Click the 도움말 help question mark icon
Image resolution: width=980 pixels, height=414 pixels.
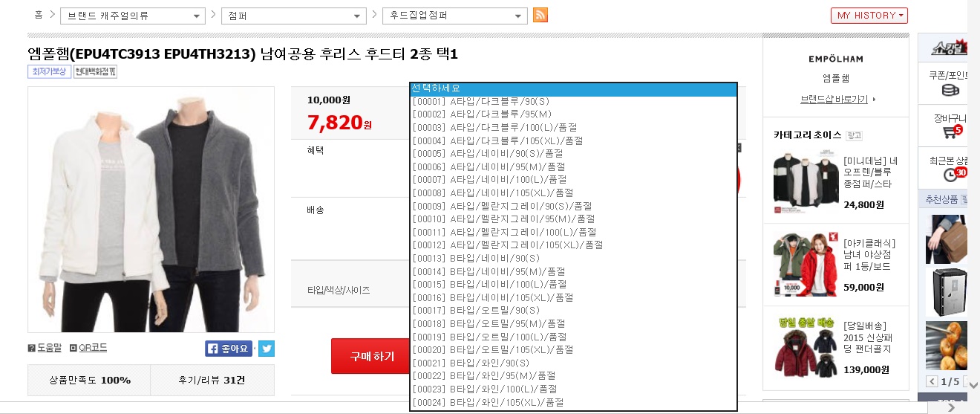point(31,348)
